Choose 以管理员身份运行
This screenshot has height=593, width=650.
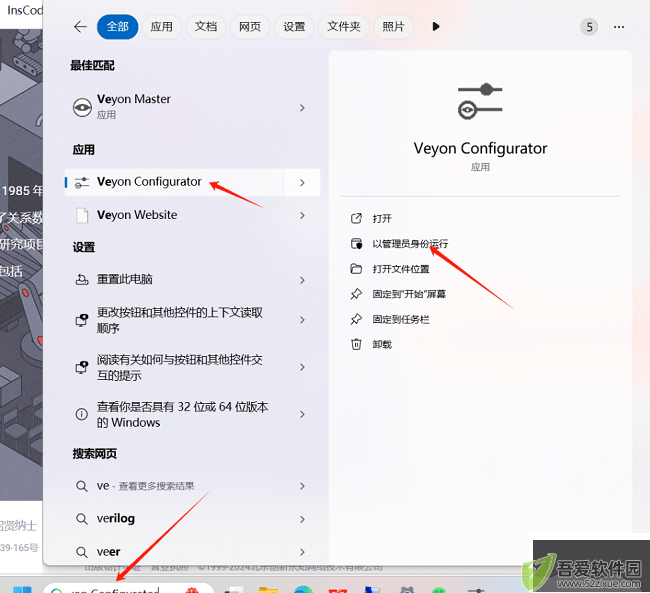tap(399, 244)
